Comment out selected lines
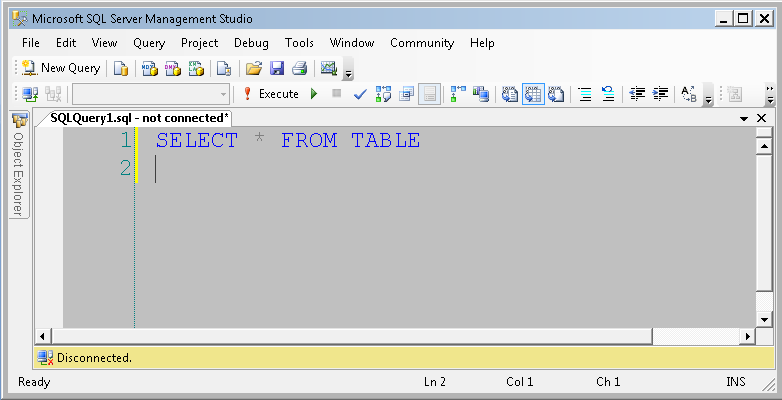Screen dimensions: 782x400 [x=585, y=94]
